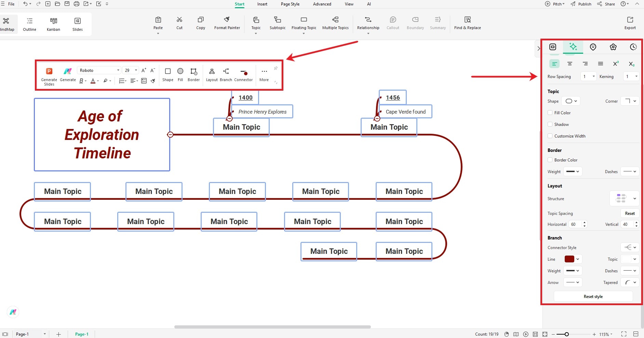Increase font size with A+ icon
Image resolution: width=644 pixels, height=338 pixels.
pos(144,70)
